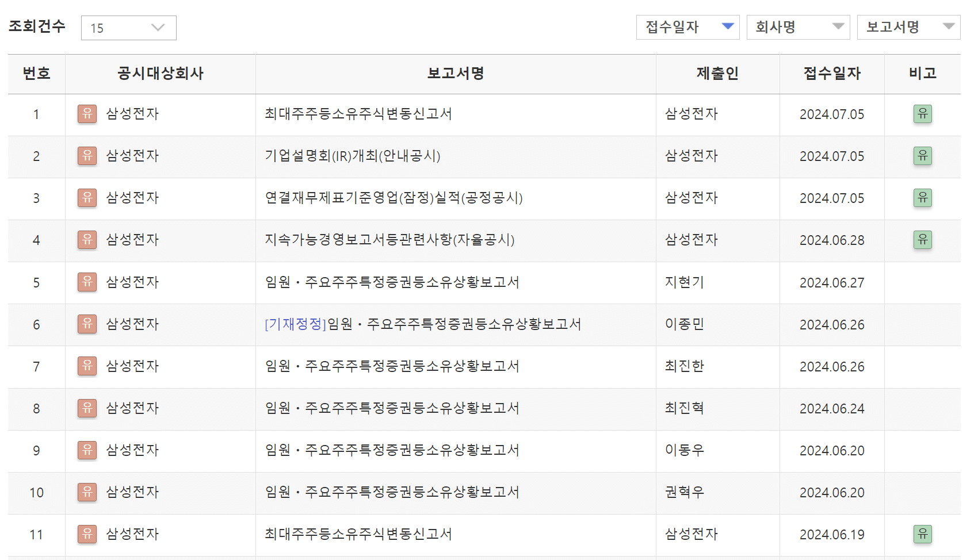
Task: Open the green 유 attachment icon for row 1
Action: point(923,114)
